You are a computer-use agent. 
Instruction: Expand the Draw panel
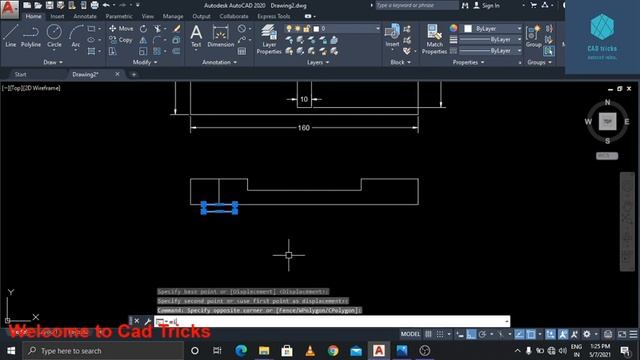[53, 62]
